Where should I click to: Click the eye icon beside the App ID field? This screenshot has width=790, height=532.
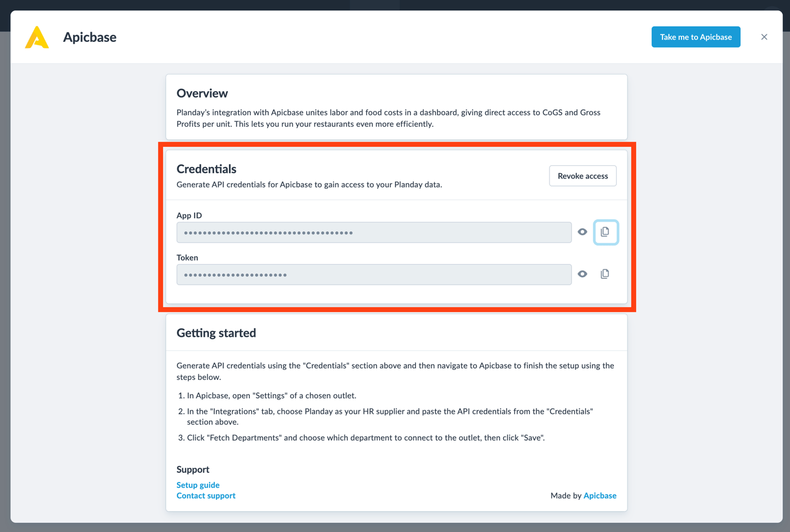[582, 232]
